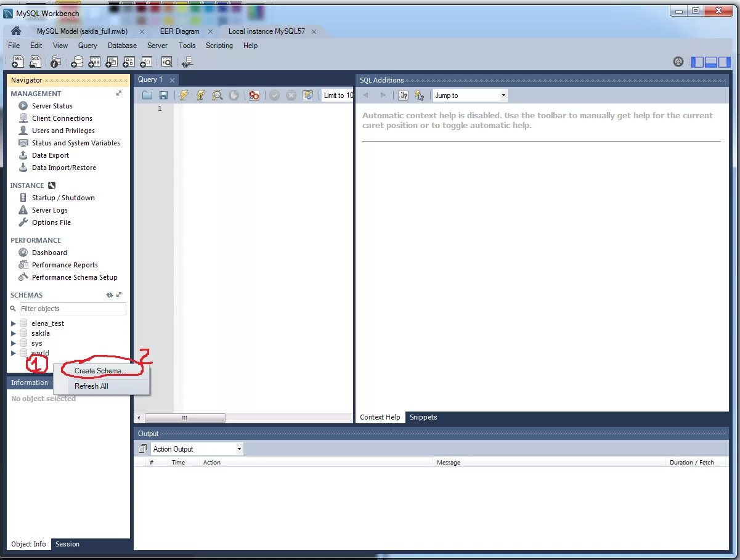Open the Limit to rows dropdown
Image resolution: width=740 pixels, height=560 pixels.
pos(338,95)
